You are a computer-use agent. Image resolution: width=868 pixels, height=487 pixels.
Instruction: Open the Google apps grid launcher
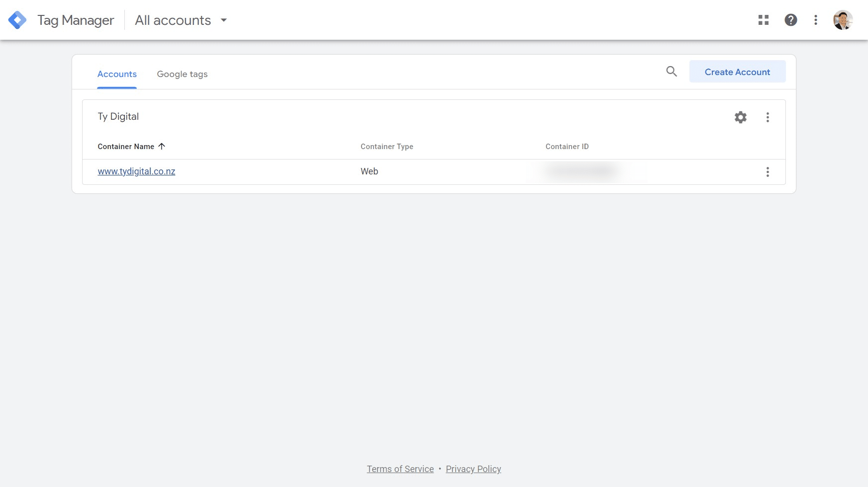tap(764, 20)
